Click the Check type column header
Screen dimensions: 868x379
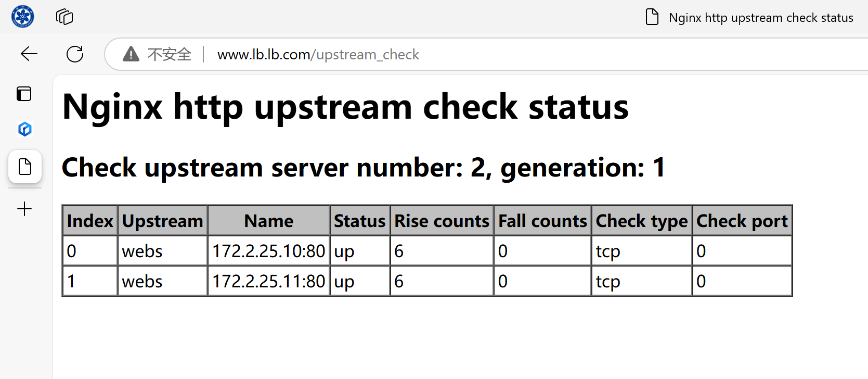pos(641,221)
